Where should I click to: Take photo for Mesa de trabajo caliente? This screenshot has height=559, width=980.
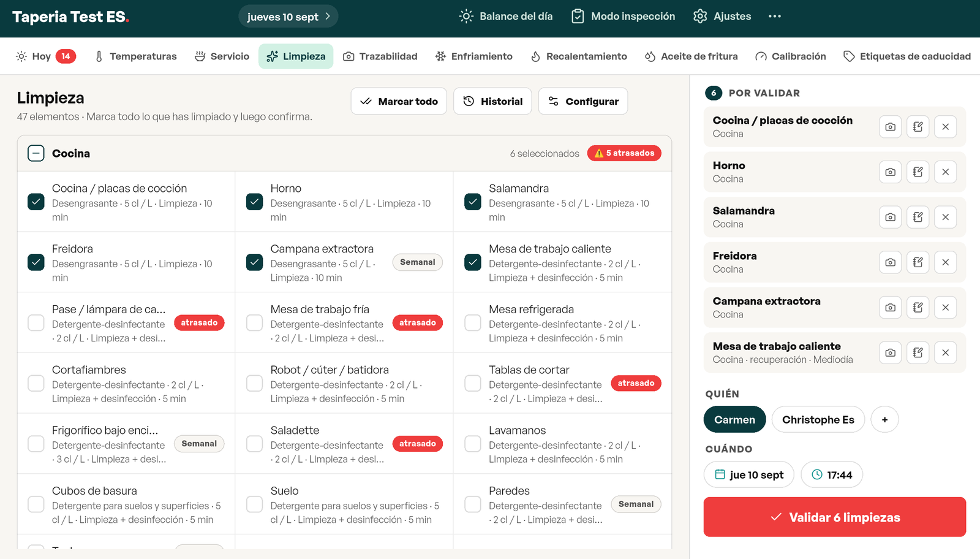(891, 352)
